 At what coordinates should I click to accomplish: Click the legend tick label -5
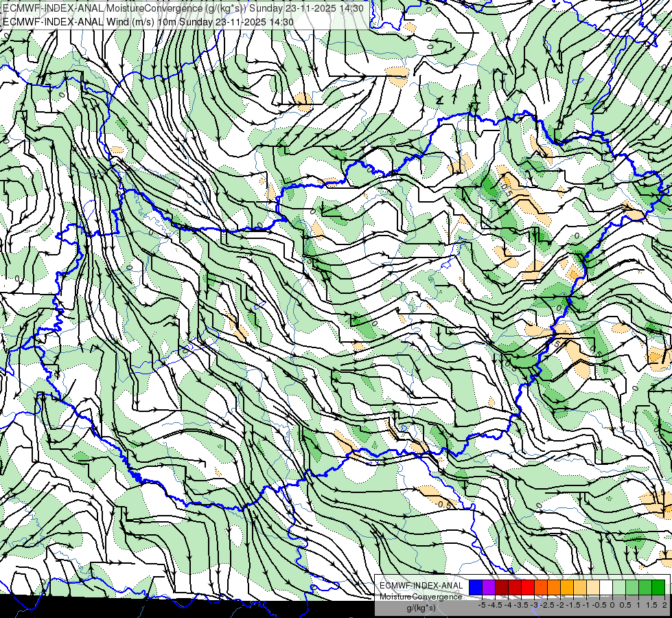click(x=482, y=605)
